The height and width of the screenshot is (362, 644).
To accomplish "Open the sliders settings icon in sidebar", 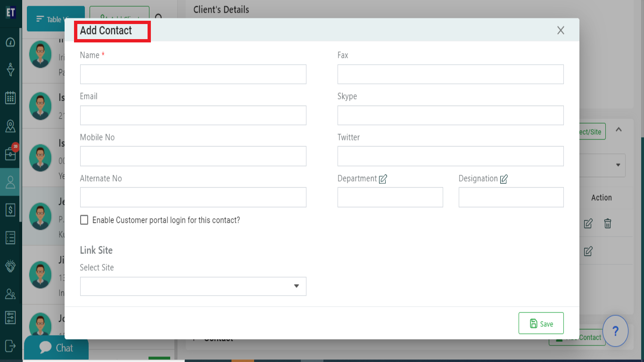I will (x=10, y=317).
